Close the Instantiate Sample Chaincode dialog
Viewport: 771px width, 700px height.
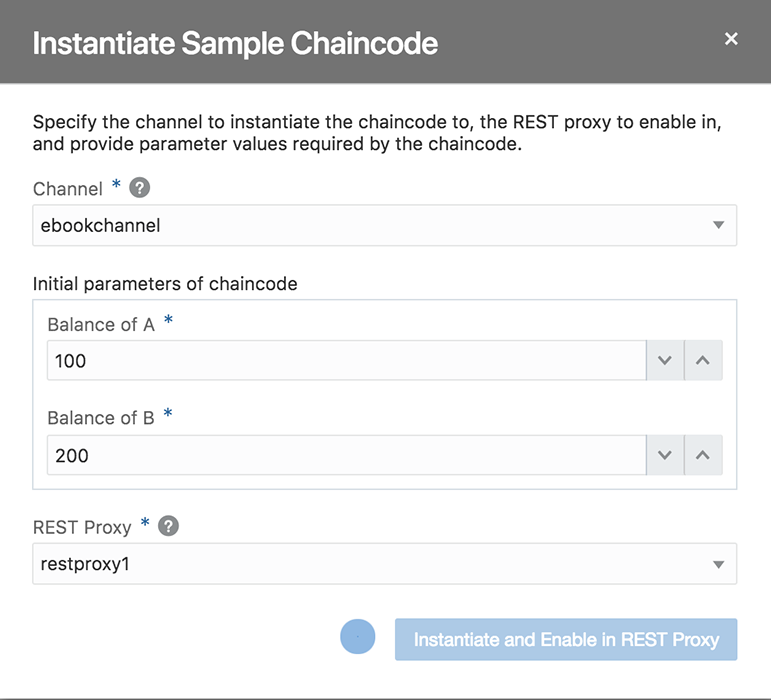tap(731, 39)
